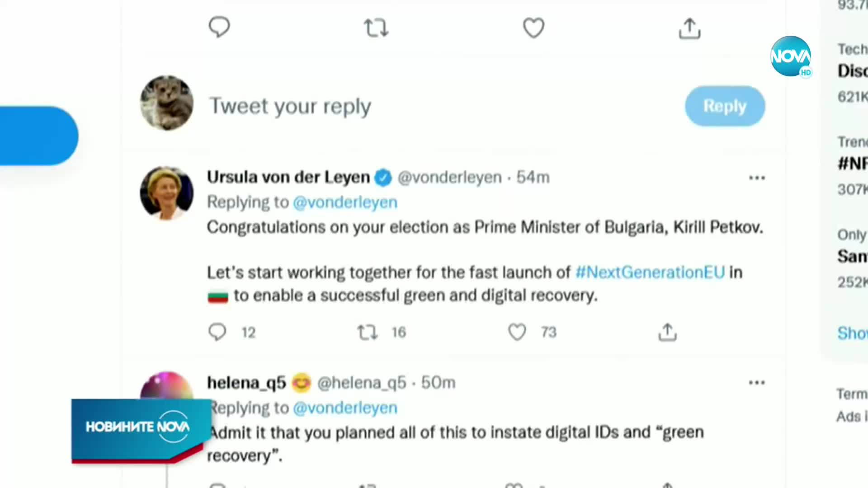Retweet Ursula von der Leyen's congratulation tweet
This screenshot has width=868, height=488.
[x=367, y=332]
